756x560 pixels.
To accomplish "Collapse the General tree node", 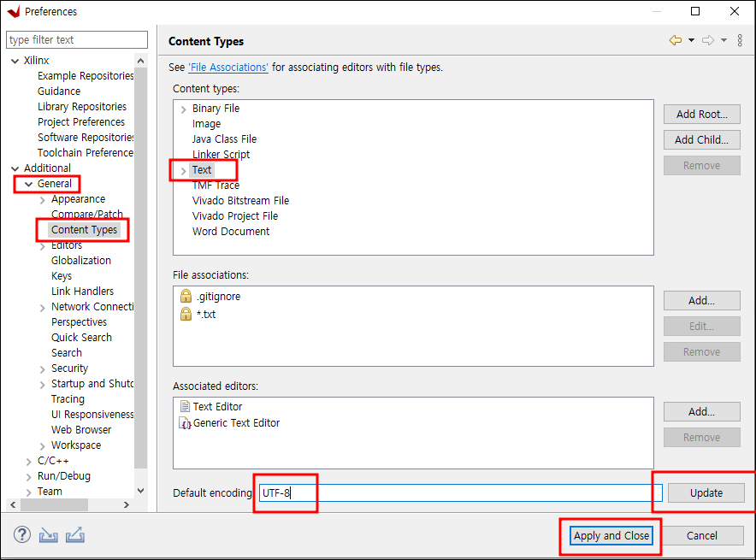I will (x=28, y=184).
